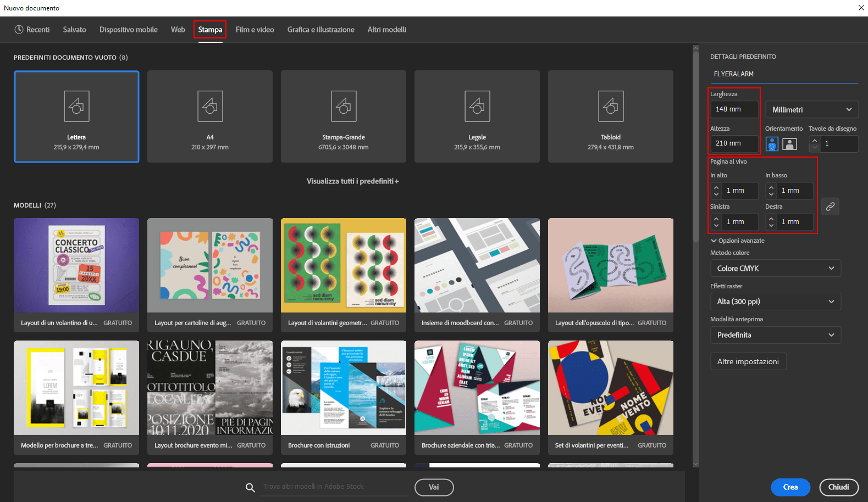Open the Colore CMYK color mode dropdown
The image size is (868, 502).
775,269
